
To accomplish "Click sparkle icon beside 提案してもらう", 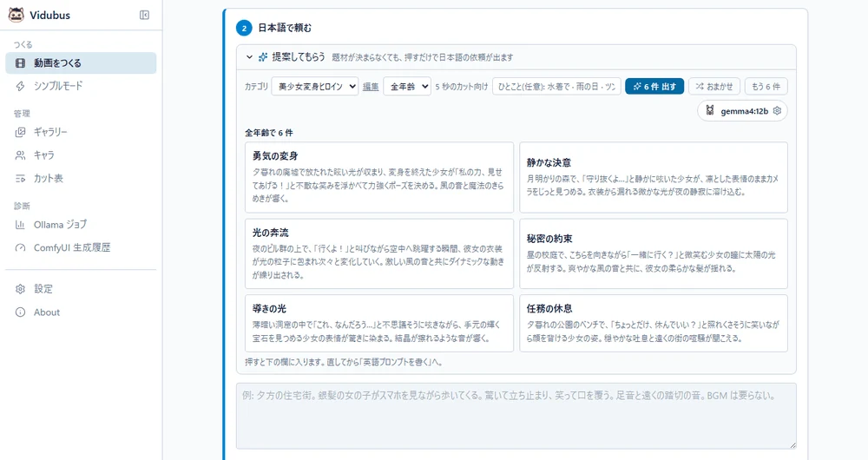I will coord(263,57).
